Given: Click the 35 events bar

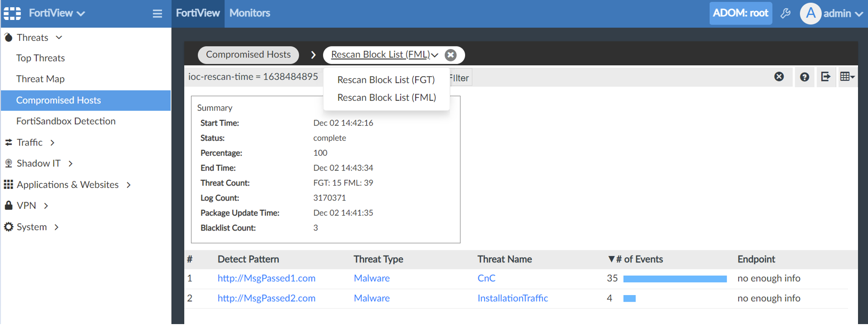Looking at the screenshot, I should [x=675, y=279].
